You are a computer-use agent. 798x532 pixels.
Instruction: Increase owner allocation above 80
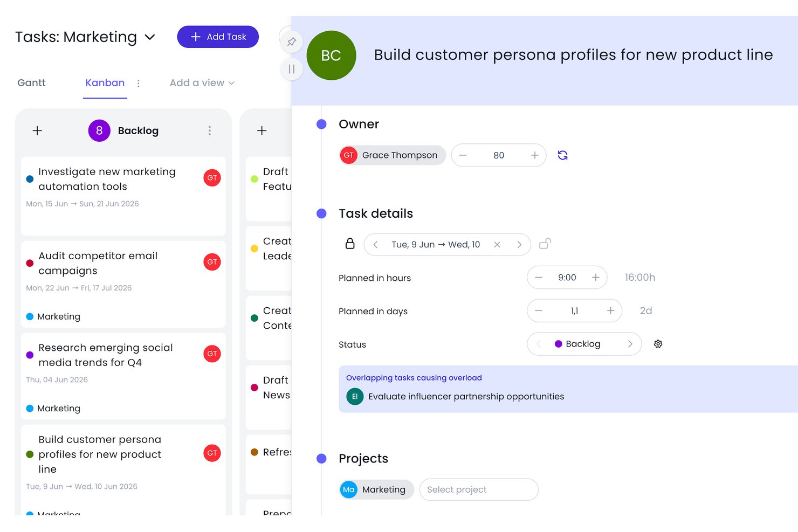click(535, 155)
